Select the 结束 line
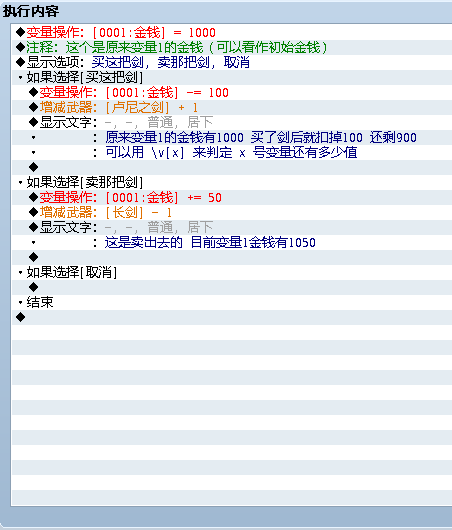 tap(232, 302)
